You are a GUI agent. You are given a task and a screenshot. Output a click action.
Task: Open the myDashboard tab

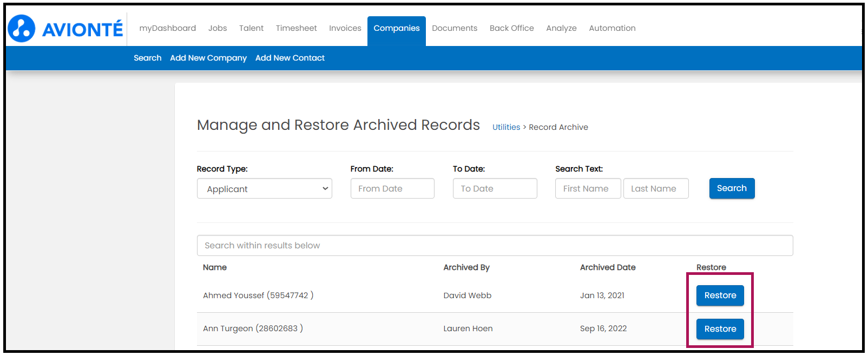click(167, 28)
